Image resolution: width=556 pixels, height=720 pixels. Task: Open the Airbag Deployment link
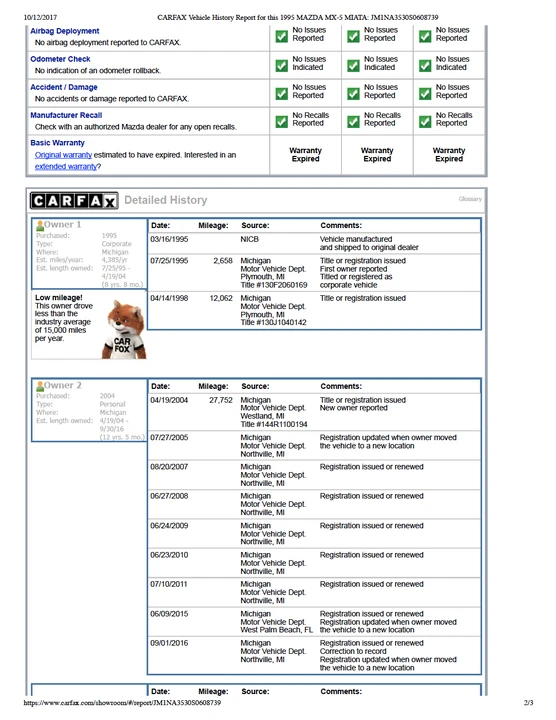click(65, 31)
